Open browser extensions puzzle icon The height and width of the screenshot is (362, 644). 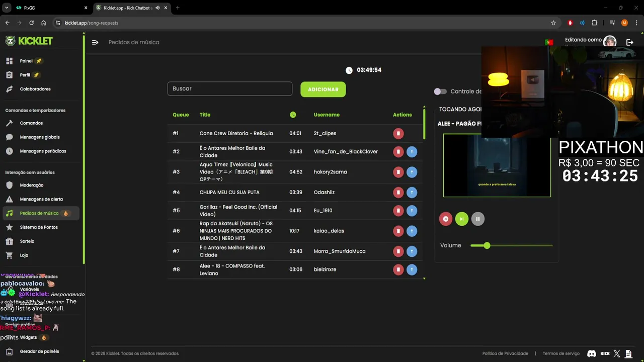pyautogui.click(x=595, y=23)
